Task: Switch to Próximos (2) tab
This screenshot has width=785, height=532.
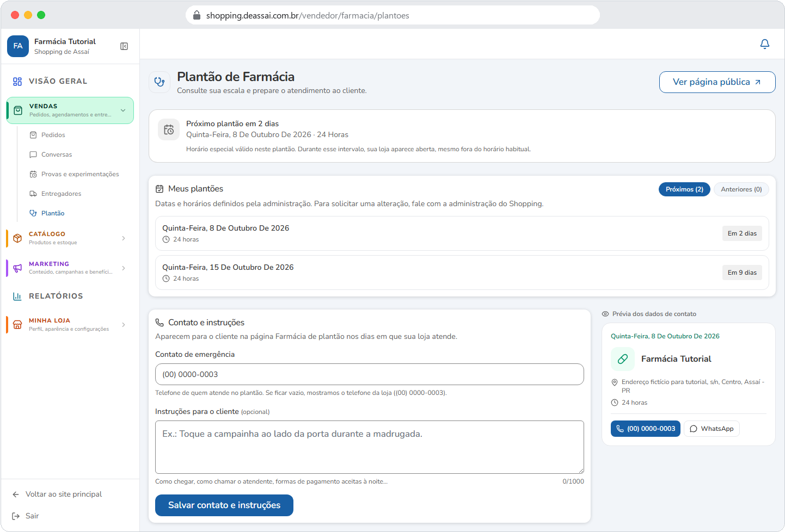Action: click(684, 189)
